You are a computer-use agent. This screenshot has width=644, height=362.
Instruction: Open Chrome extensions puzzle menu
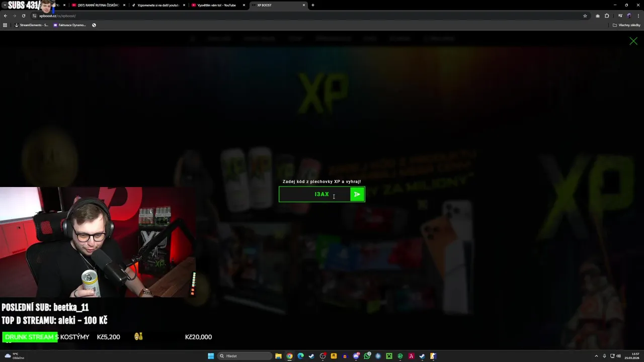pyautogui.click(x=607, y=16)
